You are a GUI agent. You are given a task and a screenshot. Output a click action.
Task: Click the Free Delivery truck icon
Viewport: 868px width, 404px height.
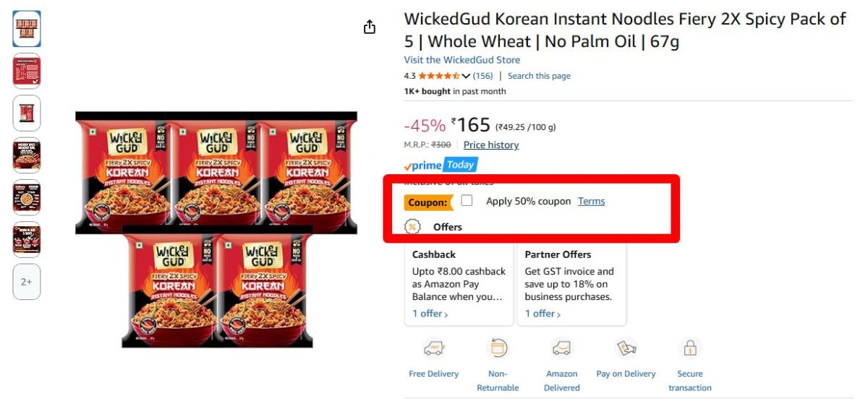(x=433, y=348)
